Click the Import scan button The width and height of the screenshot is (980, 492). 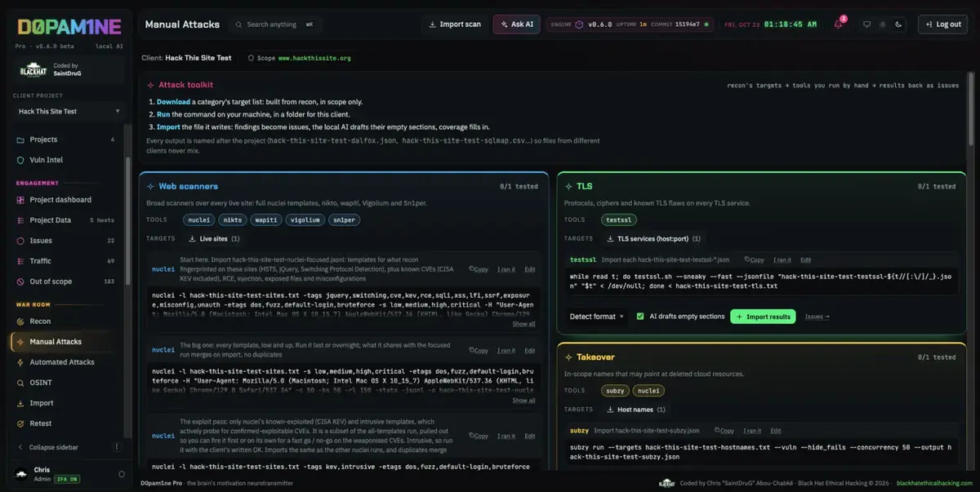(x=455, y=24)
